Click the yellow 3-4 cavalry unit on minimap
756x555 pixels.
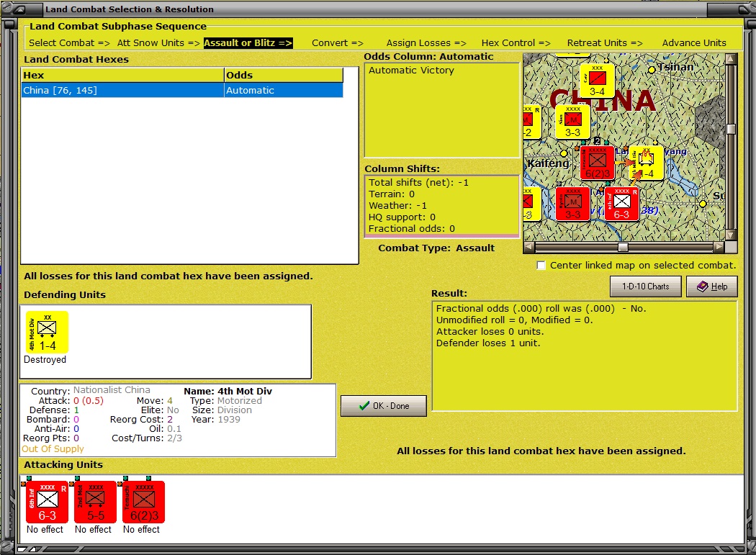[597, 81]
